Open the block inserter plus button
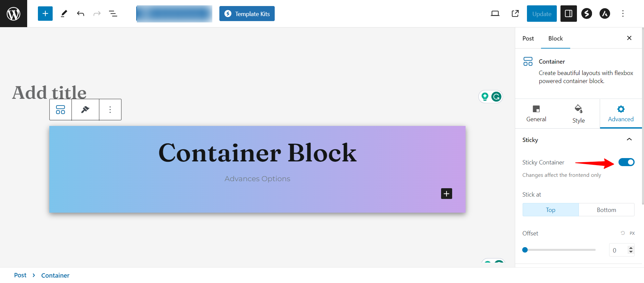The width and height of the screenshot is (644, 283). (45, 14)
